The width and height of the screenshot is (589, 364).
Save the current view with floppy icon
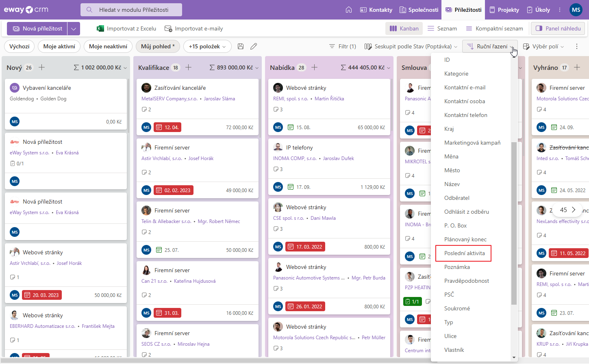click(241, 46)
